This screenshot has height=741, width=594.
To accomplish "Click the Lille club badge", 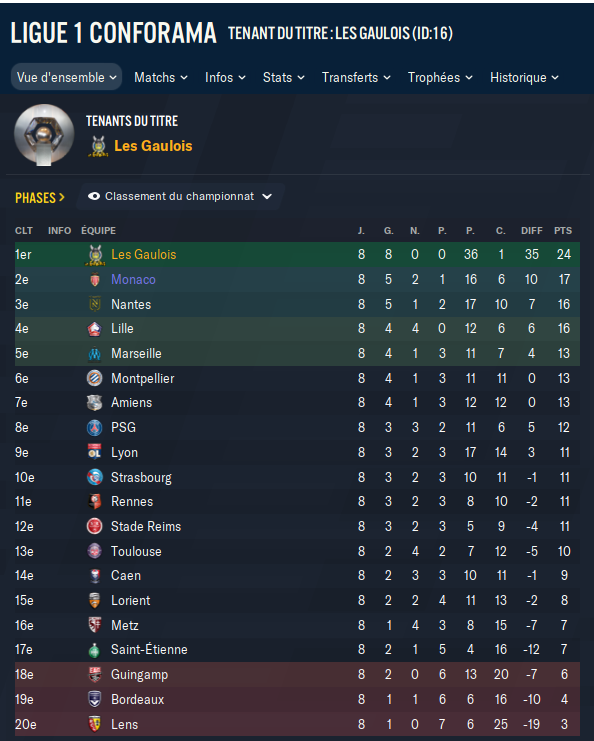I will point(95,328).
